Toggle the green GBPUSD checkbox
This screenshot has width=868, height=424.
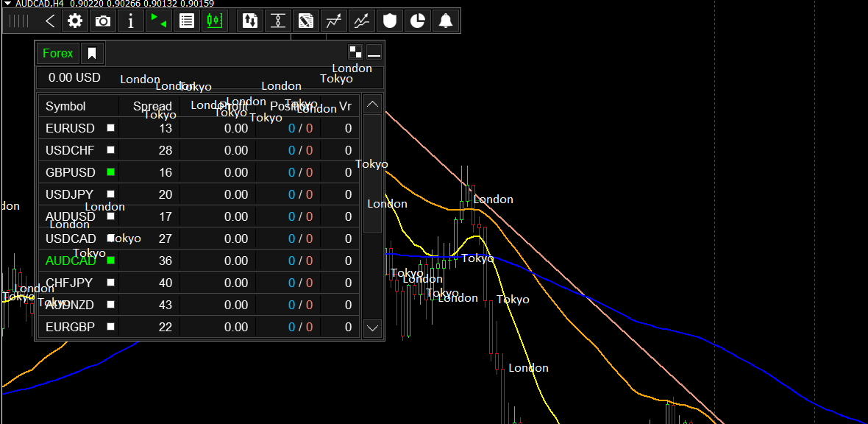(111, 172)
